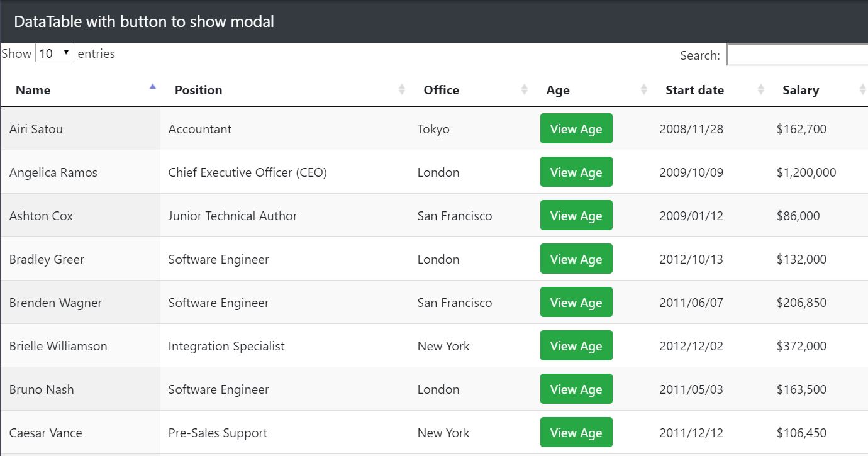View Age for Angelica Ramos

[x=576, y=172]
